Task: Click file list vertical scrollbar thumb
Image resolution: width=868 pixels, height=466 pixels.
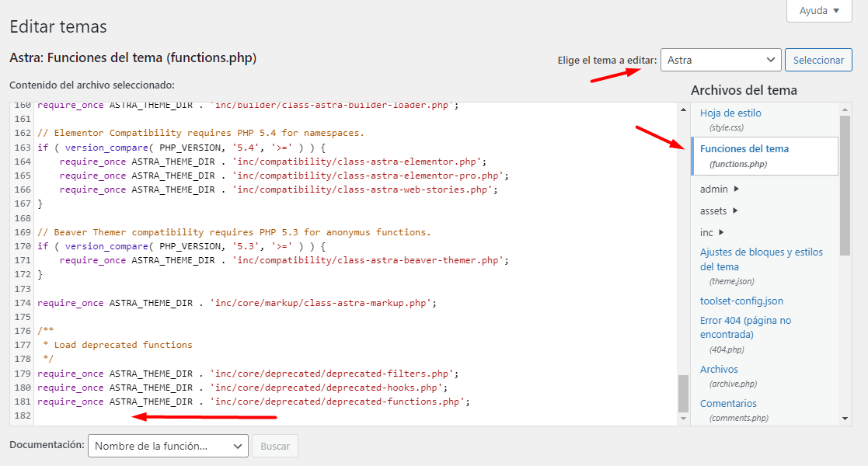Action: click(x=845, y=186)
